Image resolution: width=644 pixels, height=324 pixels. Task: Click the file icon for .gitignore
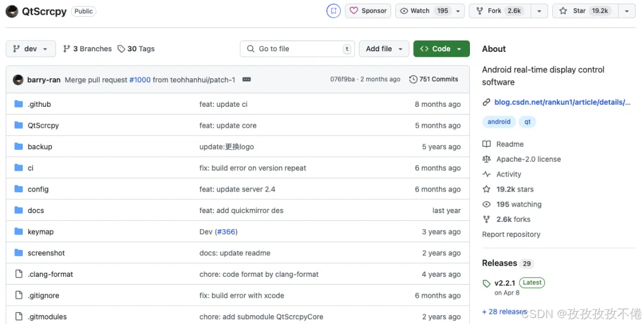coord(18,295)
